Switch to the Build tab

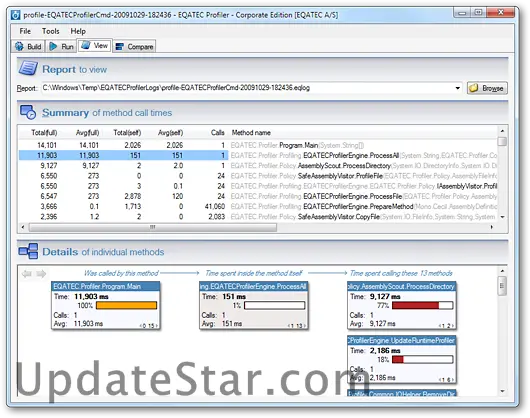click(28, 46)
